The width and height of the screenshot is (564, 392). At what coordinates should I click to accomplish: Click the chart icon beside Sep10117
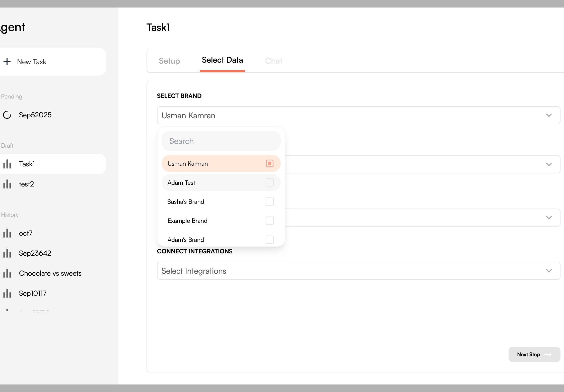7,293
